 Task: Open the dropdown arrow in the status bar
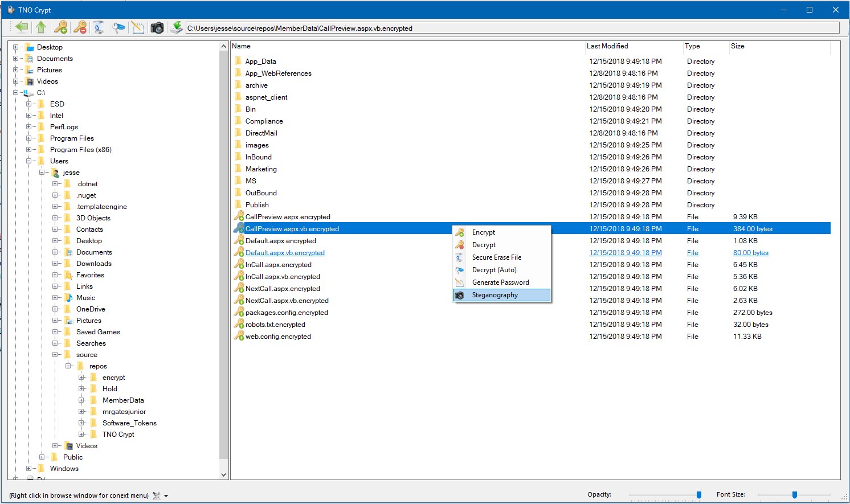click(165, 495)
